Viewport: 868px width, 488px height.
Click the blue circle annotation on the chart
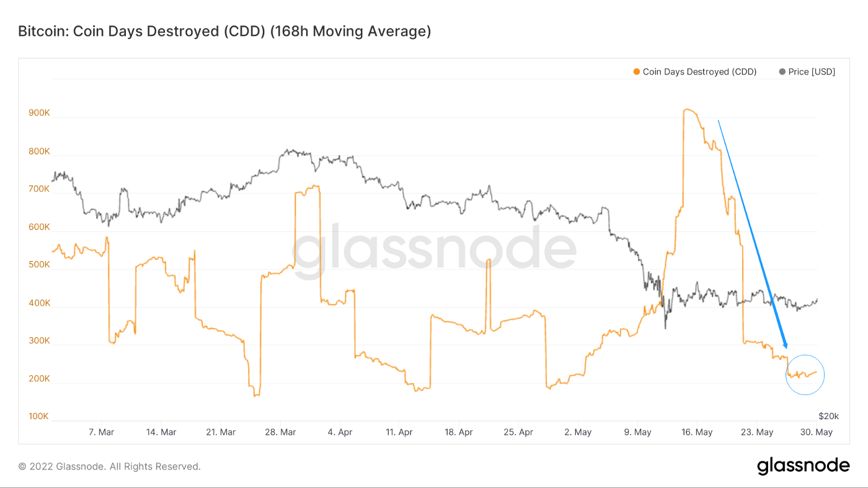tap(805, 374)
